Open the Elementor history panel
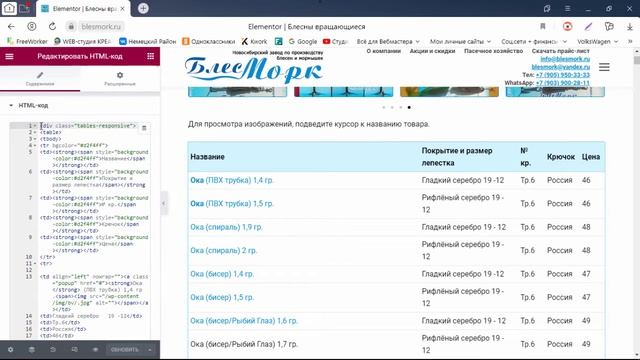640x360 pixels. pyautogui.click(x=53, y=350)
